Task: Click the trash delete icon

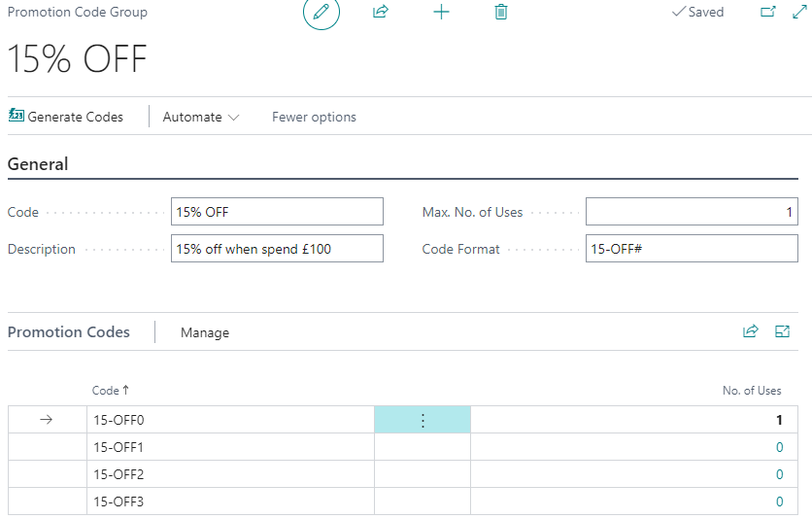Action: click(501, 13)
